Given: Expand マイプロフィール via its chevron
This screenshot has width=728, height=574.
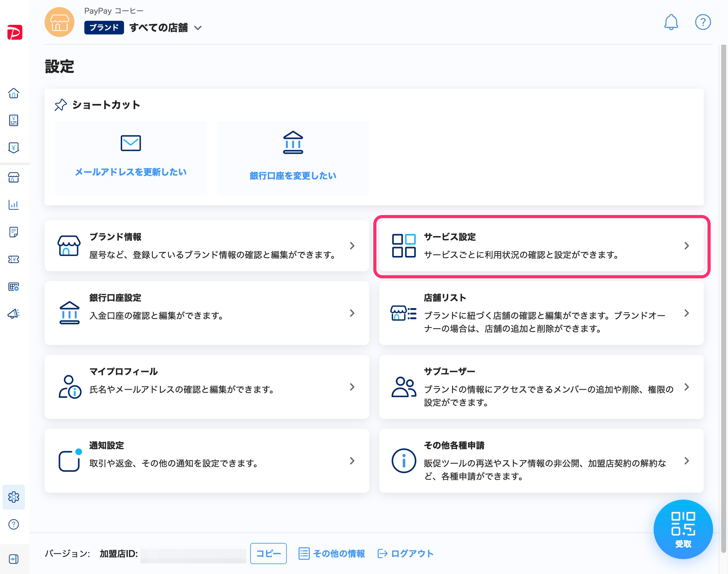Looking at the screenshot, I should [x=352, y=387].
